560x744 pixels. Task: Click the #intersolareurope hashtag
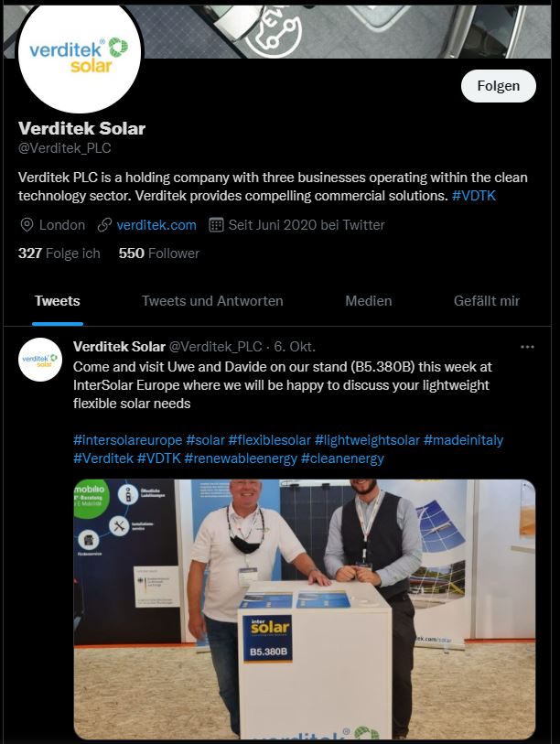(128, 440)
